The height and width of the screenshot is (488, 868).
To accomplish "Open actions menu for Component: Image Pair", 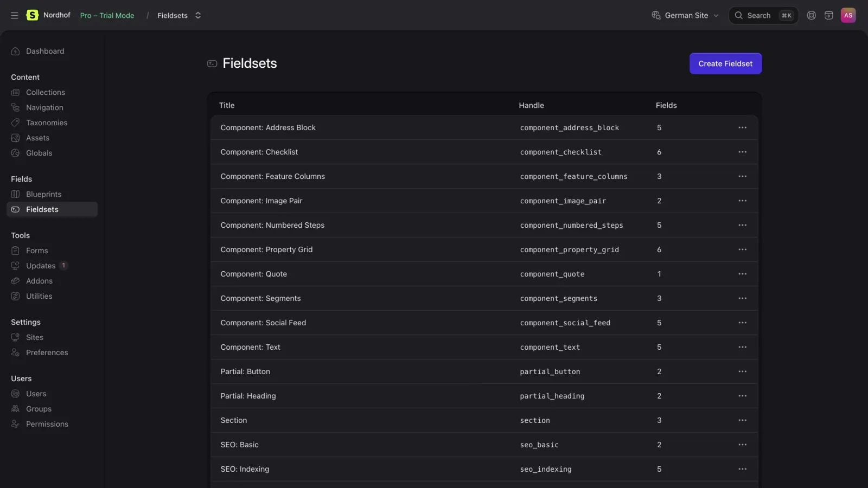I will tap(742, 201).
